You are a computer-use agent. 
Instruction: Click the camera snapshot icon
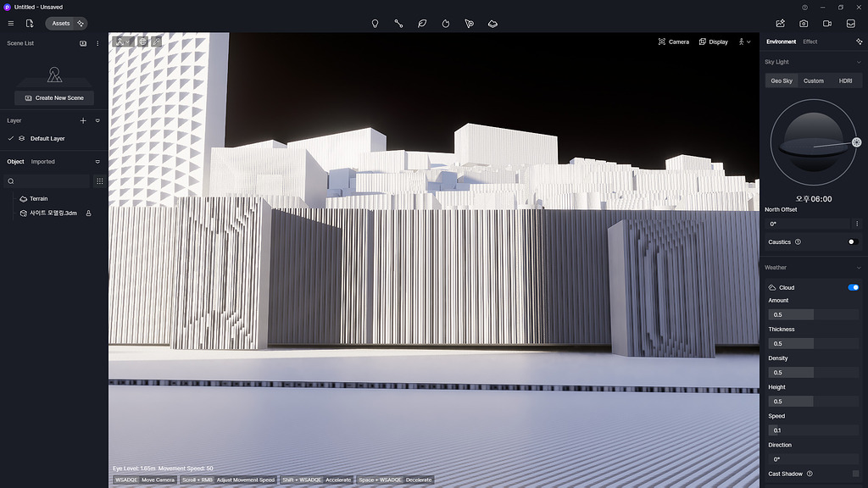coord(804,23)
